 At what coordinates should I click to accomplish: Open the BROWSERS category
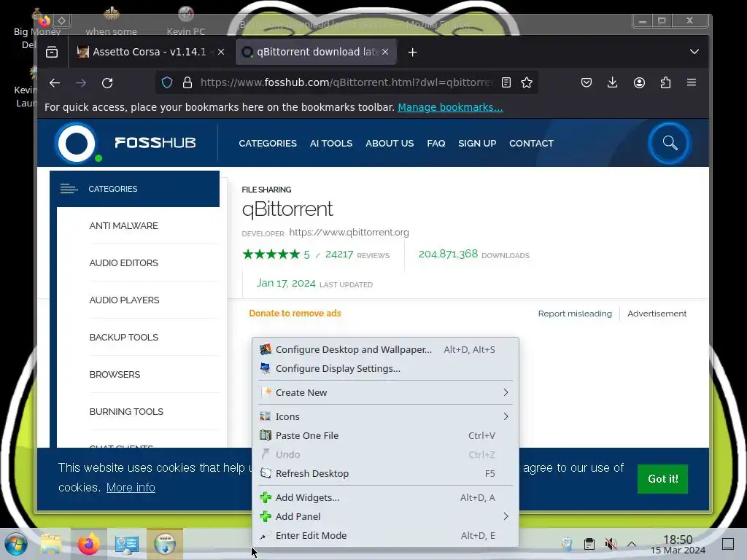[115, 374]
